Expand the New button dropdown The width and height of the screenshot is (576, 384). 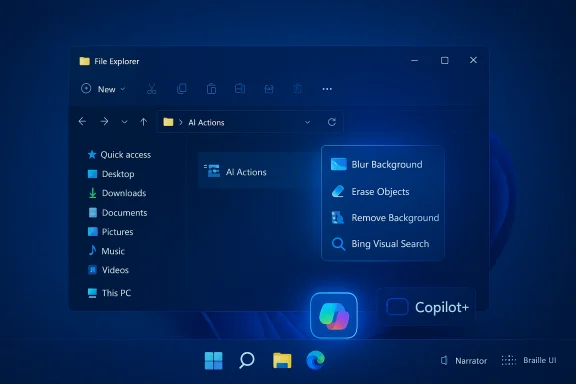pos(123,89)
